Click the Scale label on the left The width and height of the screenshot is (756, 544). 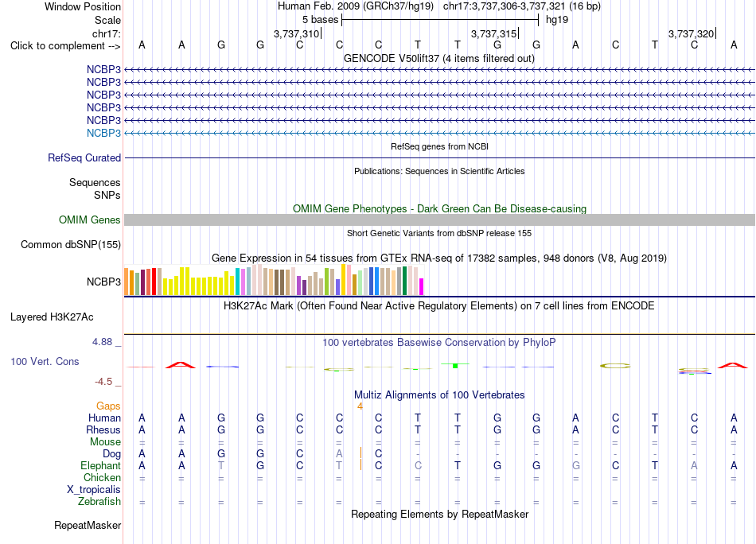[x=107, y=20]
